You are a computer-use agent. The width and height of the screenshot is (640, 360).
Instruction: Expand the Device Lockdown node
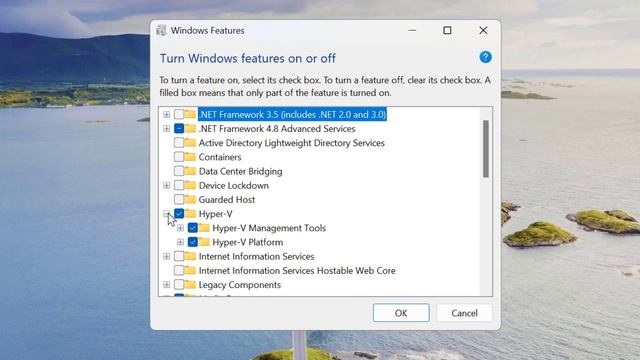pyautogui.click(x=167, y=185)
